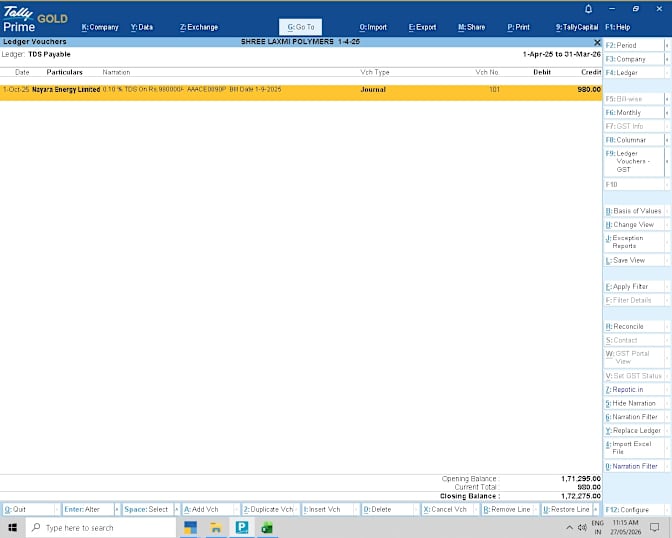The image size is (672, 538).
Task: Click A: Add Vch button
Action: (x=207, y=509)
